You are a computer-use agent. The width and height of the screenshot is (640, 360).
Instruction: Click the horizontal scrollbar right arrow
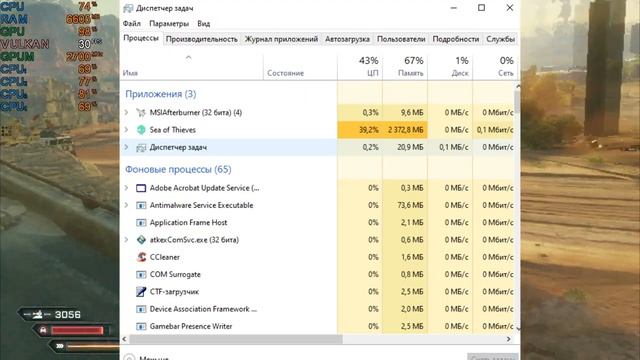(509, 339)
